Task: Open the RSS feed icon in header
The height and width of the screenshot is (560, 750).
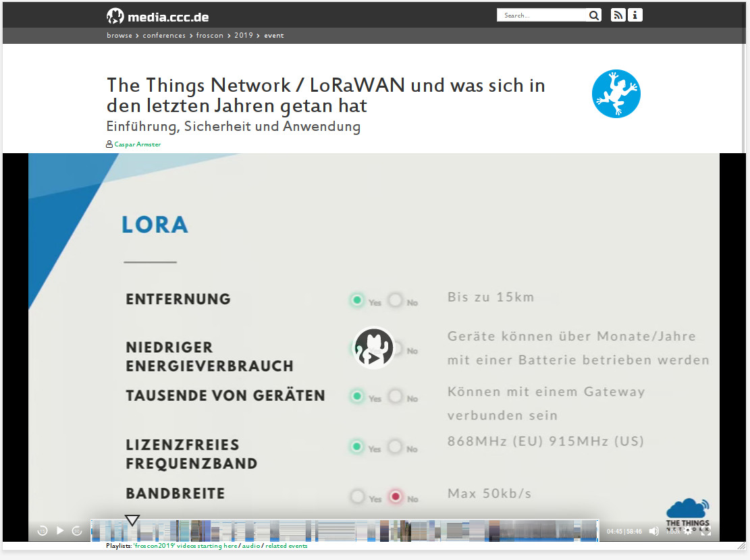Action: tap(618, 15)
